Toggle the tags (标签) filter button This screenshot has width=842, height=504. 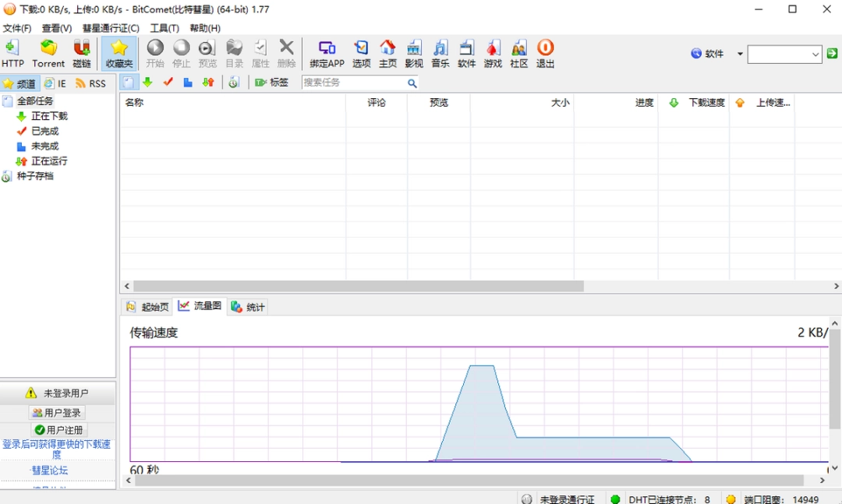coord(271,83)
